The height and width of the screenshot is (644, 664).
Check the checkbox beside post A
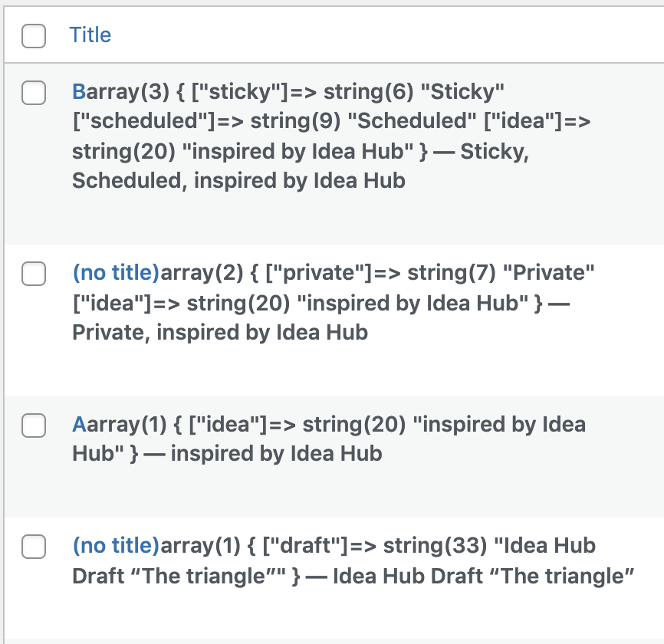coord(34,426)
